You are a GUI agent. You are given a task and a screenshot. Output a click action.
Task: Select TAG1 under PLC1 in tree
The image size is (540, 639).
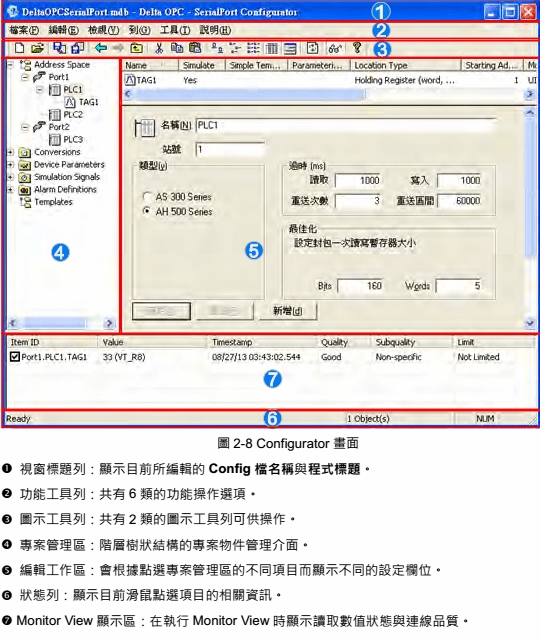pyautogui.click(x=88, y=102)
